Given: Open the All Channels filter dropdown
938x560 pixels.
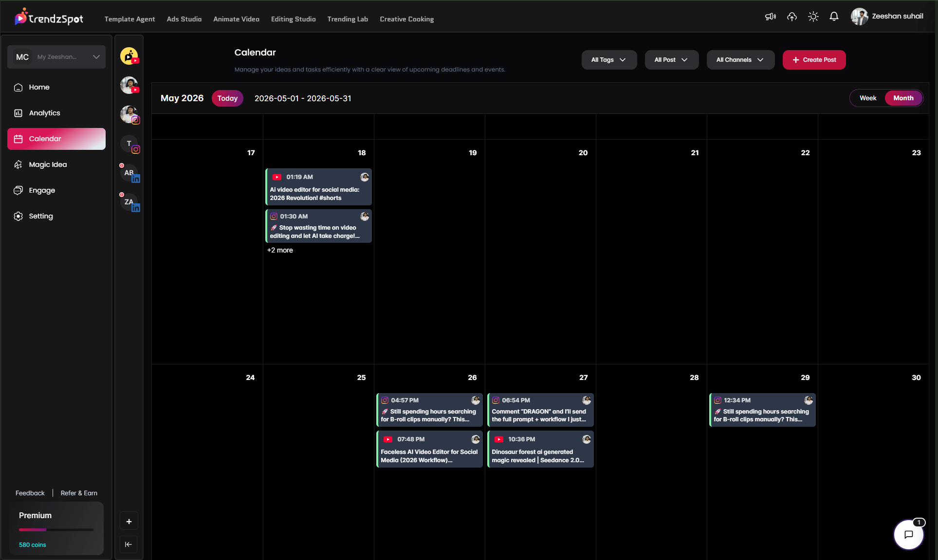Looking at the screenshot, I should click(x=740, y=60).
